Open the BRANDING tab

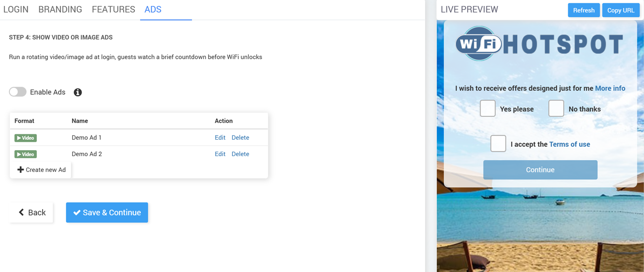(60, 9)
